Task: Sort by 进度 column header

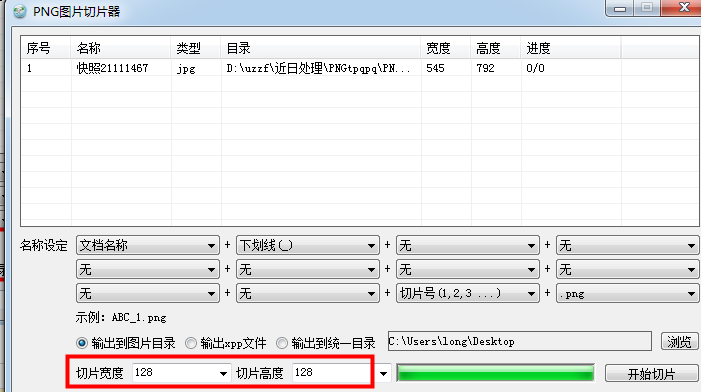Action: tap(571, 48)
